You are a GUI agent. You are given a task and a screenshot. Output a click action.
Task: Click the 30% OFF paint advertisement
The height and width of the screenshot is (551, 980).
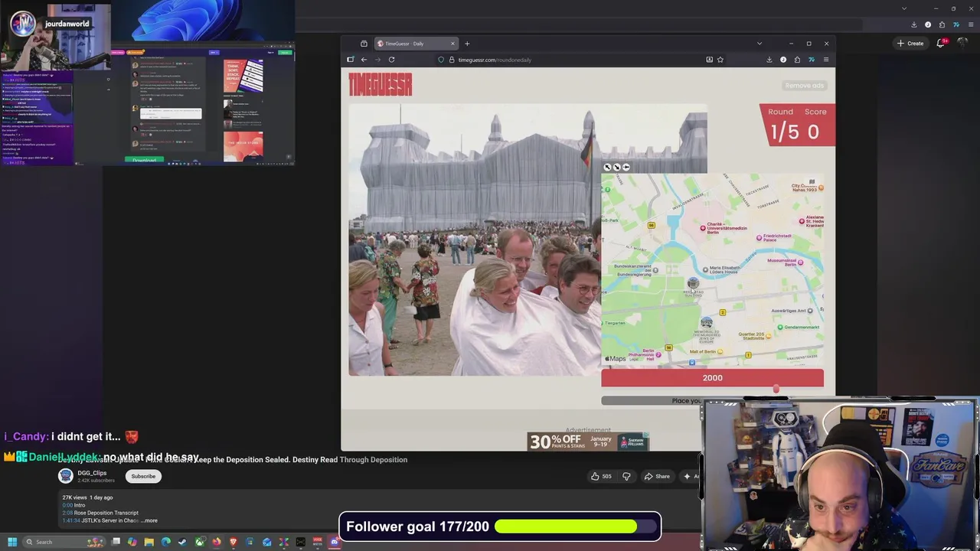click(588, 442)
